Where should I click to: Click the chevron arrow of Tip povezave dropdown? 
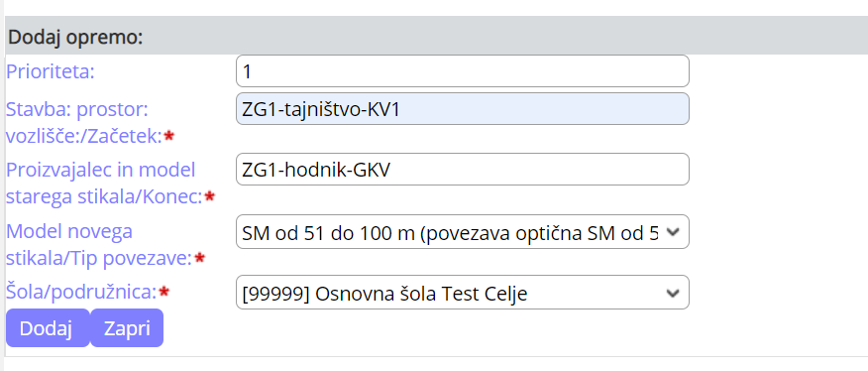click(673, 232)
